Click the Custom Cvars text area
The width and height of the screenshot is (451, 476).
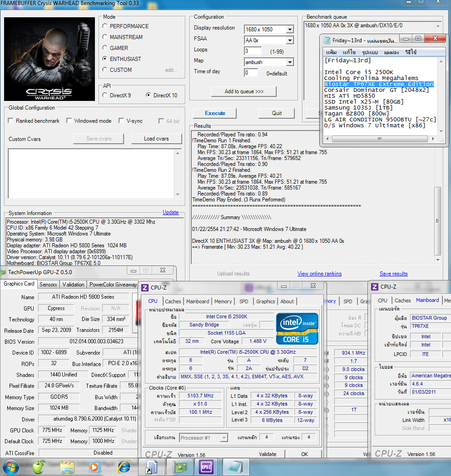pos(91,174)
